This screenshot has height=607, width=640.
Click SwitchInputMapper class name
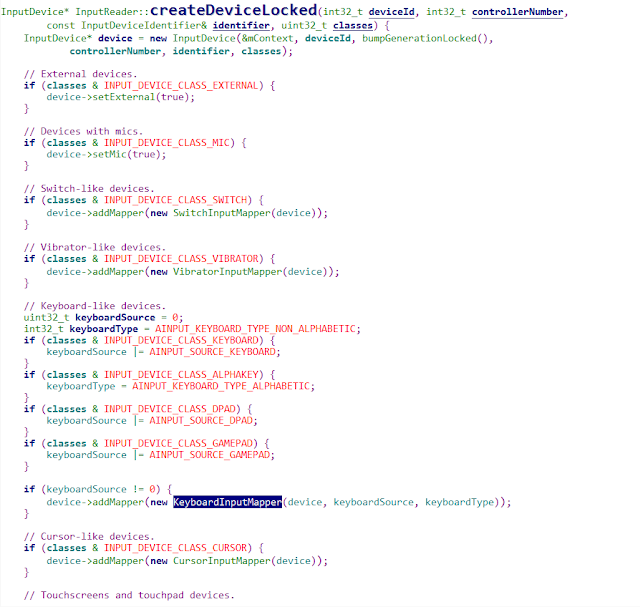pyautogui.click(x=222, y=213)
